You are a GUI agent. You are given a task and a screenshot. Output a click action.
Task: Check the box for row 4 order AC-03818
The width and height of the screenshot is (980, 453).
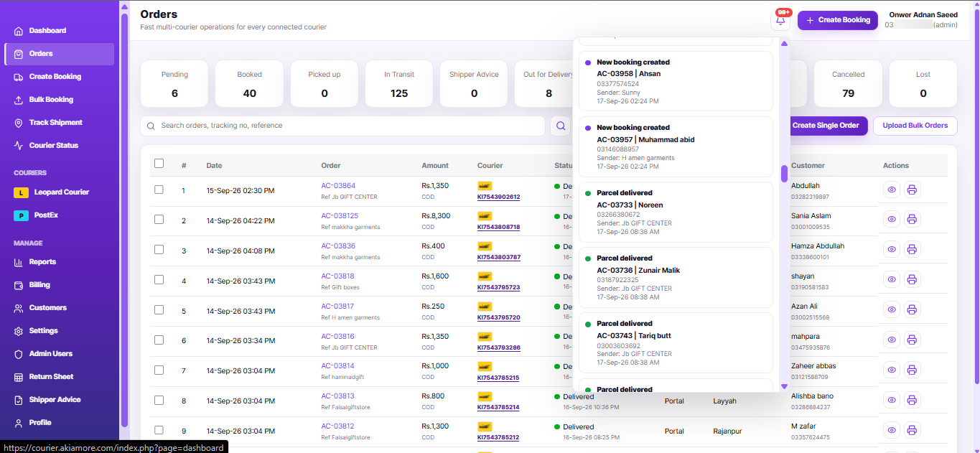[x=159, y=280]
